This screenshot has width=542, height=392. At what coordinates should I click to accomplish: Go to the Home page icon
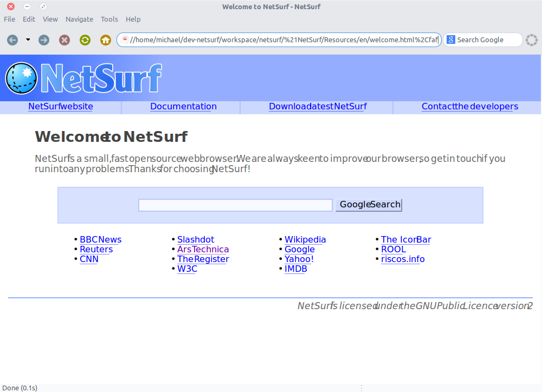106,40
